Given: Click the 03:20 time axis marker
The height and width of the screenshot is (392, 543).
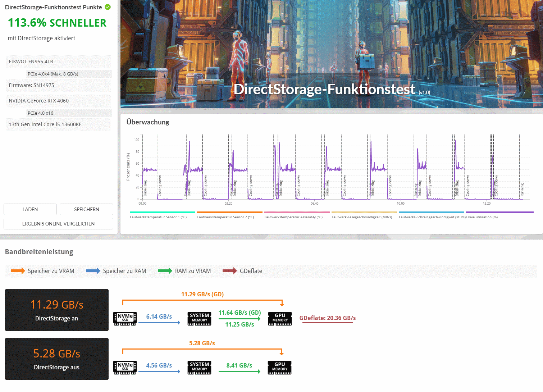Looking at the screenshot, I should [x=228, y=204].
